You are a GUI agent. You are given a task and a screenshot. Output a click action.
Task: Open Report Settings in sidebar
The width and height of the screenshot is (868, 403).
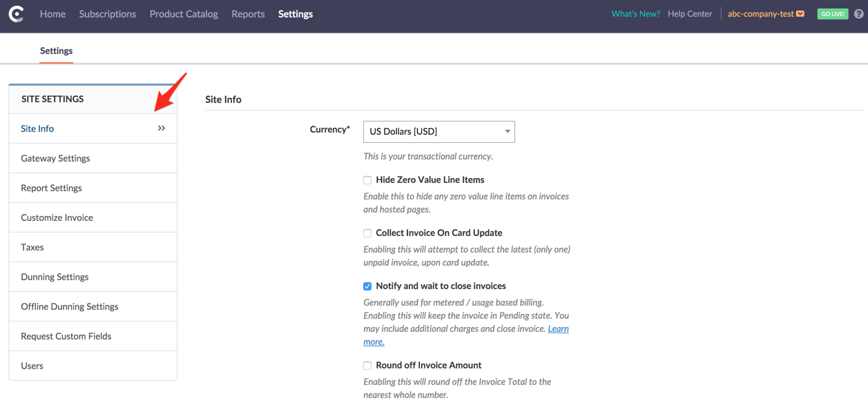(93, 188)
